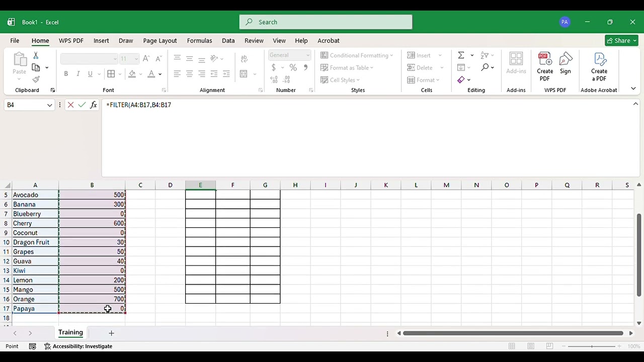644x362 pixels.
Task: Open the Format as Table dropdown
Action: 347,67
